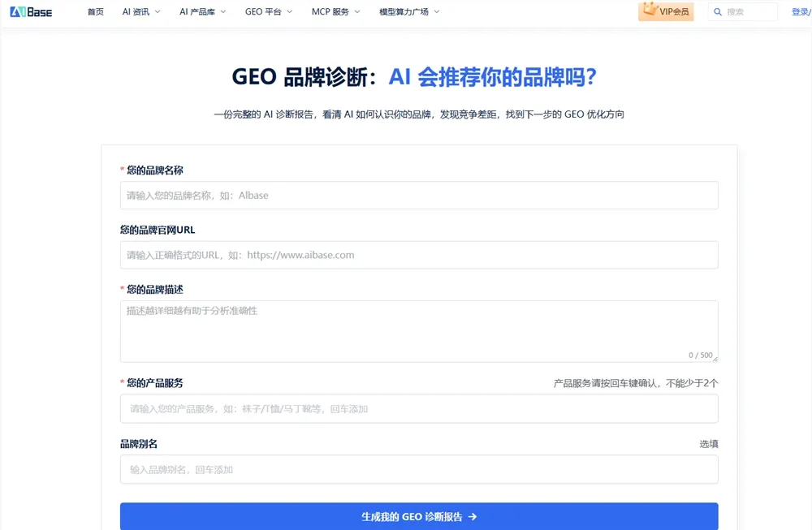
Task: Focus the 您的品牌官网URL input field
Action: click(419, 255)
